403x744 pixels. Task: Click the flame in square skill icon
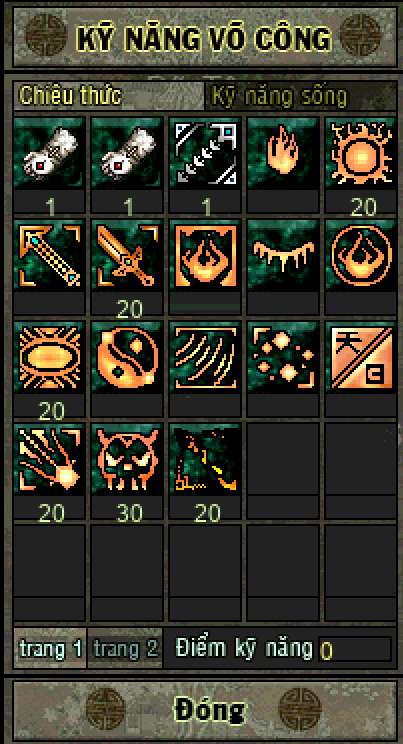(205, 255)
